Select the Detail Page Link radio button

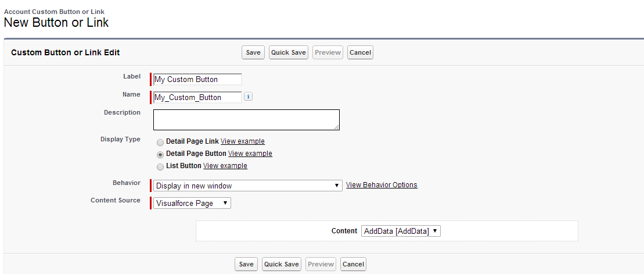point(160,142)
